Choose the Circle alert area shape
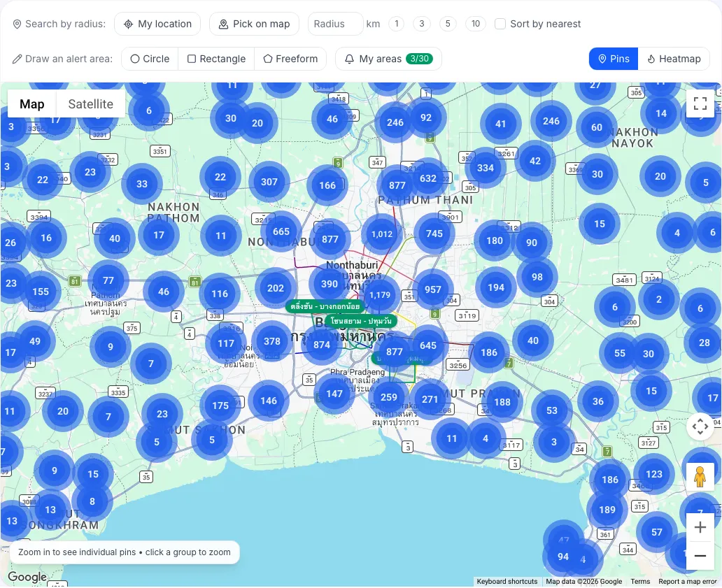Screen dimensions: 722x588 click(150, 59)
